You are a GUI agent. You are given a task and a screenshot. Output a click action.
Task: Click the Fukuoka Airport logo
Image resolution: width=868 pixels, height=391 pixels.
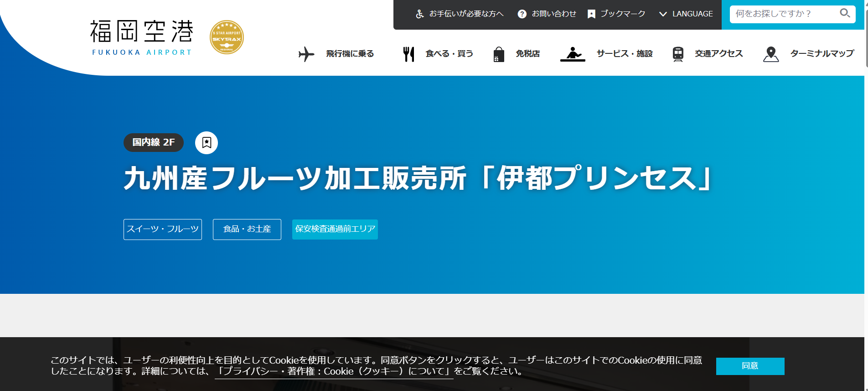[x=142, y=38]
